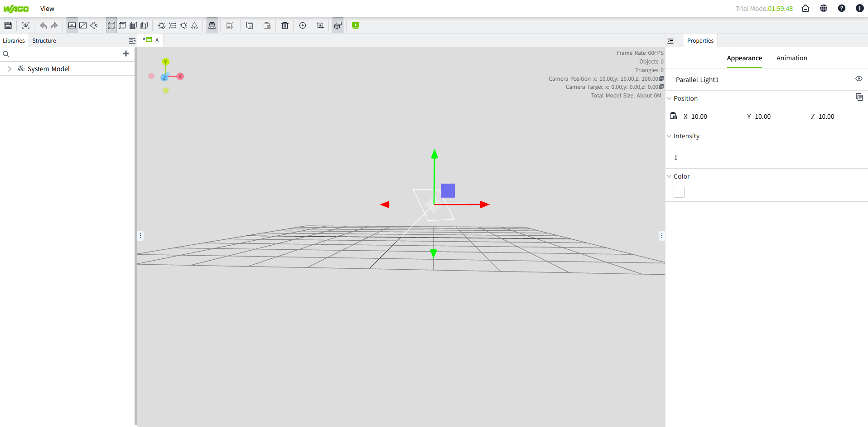
Task: Click the Position X value field
Action: (699, 116)
